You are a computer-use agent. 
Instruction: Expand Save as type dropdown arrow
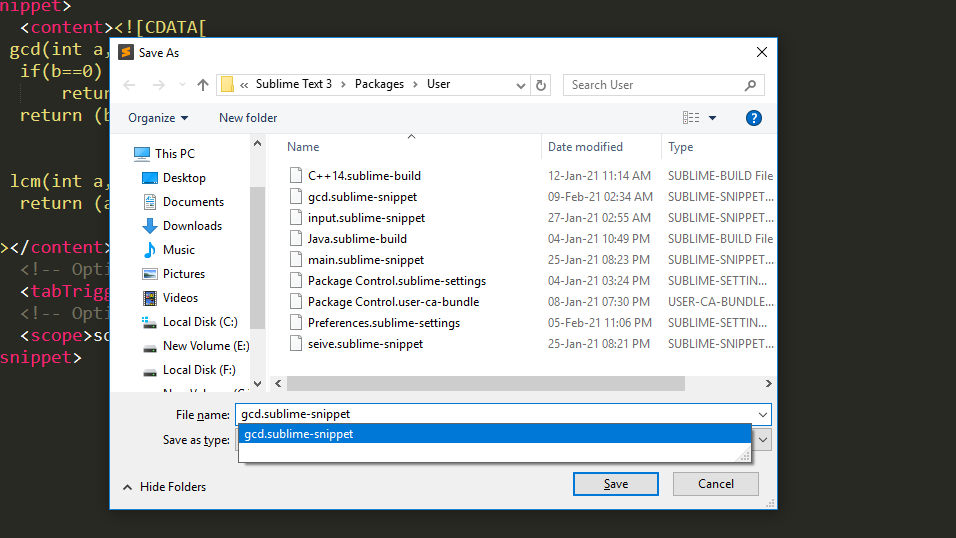763,440
